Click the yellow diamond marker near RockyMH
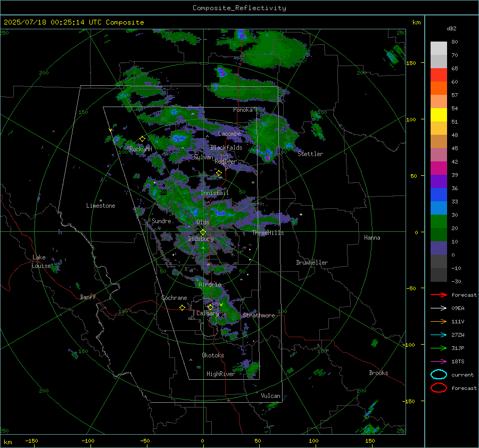The image size is (479, 448). pos(142,139)
